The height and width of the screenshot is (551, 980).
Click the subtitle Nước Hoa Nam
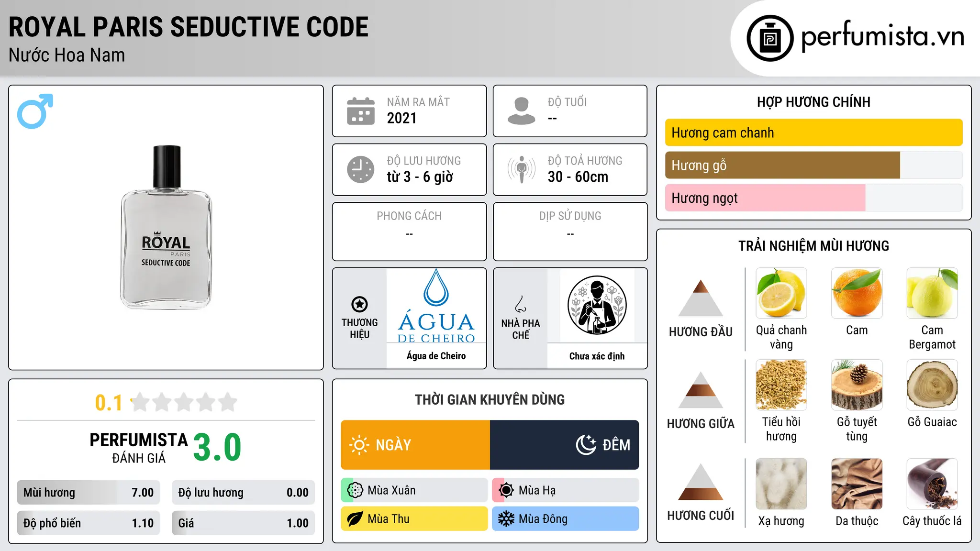[67, 55]
